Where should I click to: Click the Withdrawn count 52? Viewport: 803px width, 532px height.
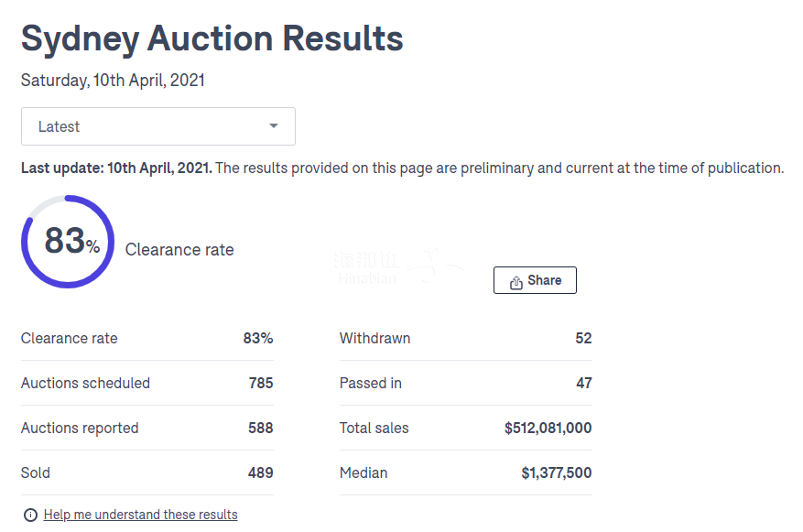coord(583,338)
